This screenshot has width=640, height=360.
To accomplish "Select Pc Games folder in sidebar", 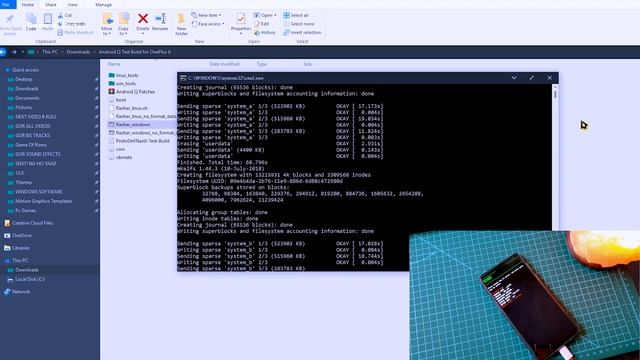I will pos(25,211).
